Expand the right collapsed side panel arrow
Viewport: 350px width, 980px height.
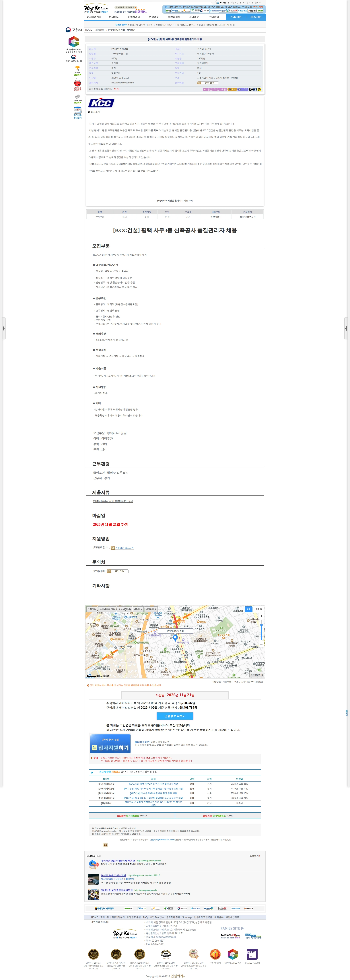pos(346,328)
